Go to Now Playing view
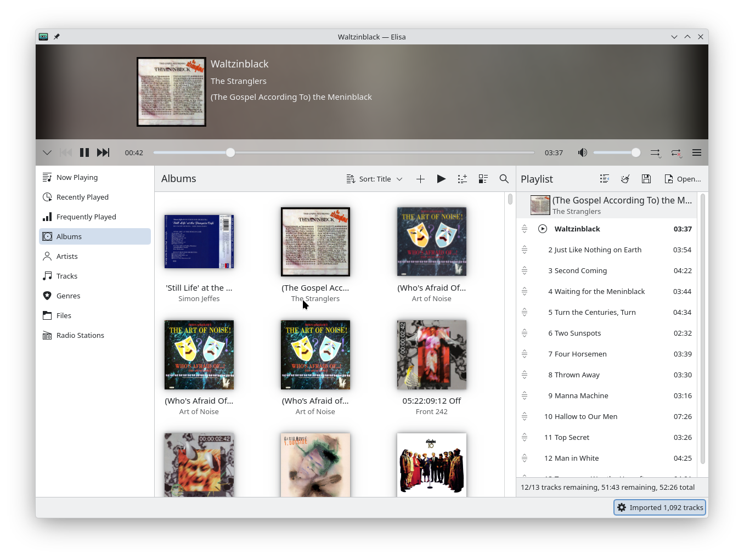 point(95,177)
